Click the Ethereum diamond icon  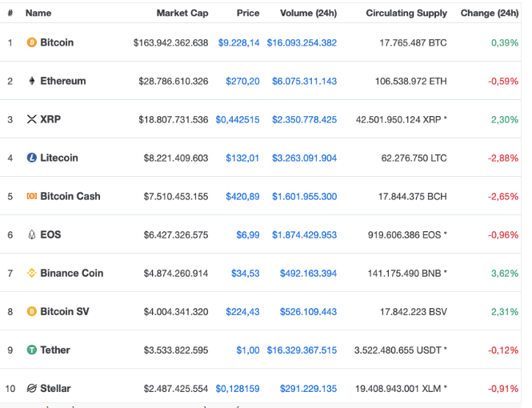click(x=31, y=81)
